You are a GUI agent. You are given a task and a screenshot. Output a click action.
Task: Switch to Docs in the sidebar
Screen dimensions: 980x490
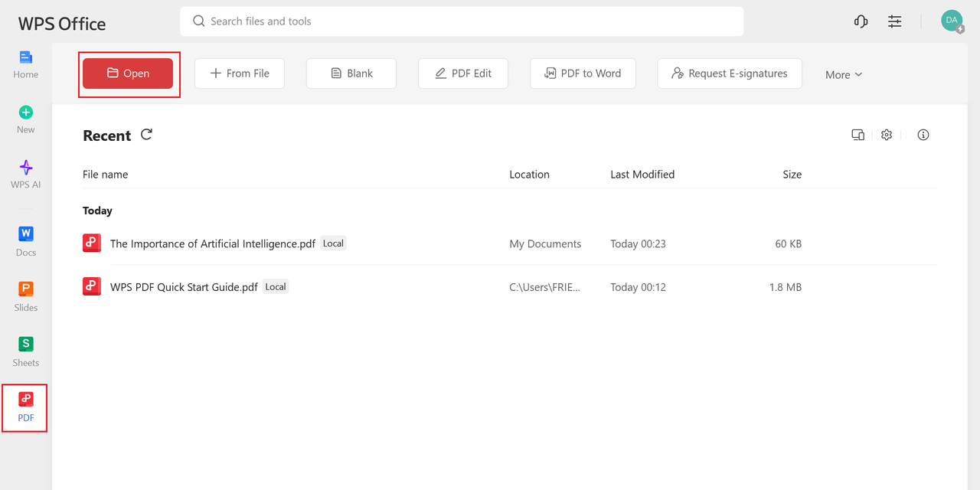pos(25,241)
